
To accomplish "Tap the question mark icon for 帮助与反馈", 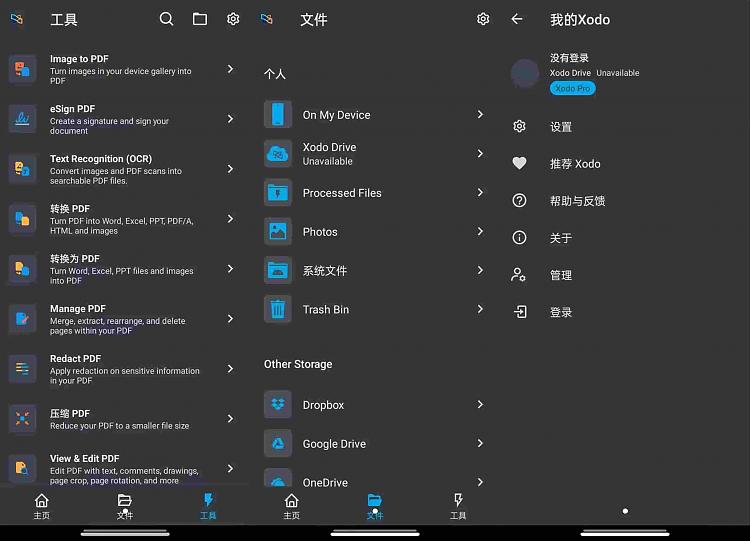I will 519,200.
